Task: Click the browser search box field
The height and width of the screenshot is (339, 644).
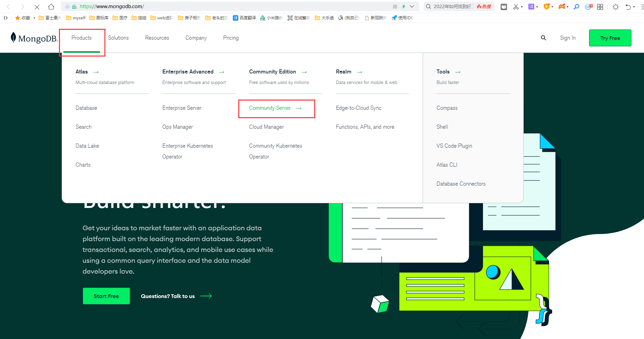Action: tap(459, 6)
